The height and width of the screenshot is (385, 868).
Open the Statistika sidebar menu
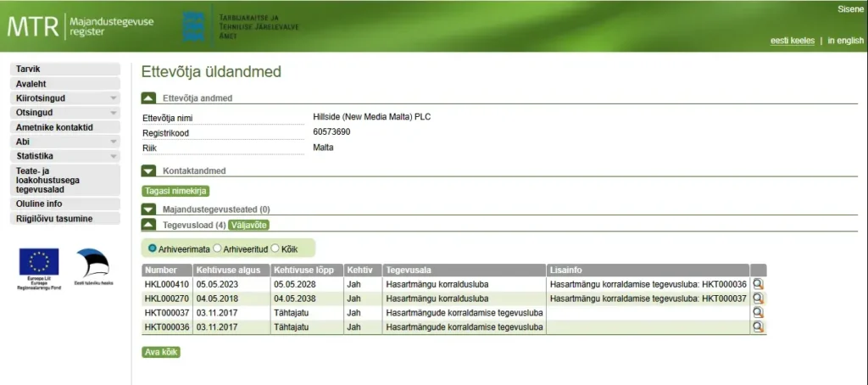[64, 156]
